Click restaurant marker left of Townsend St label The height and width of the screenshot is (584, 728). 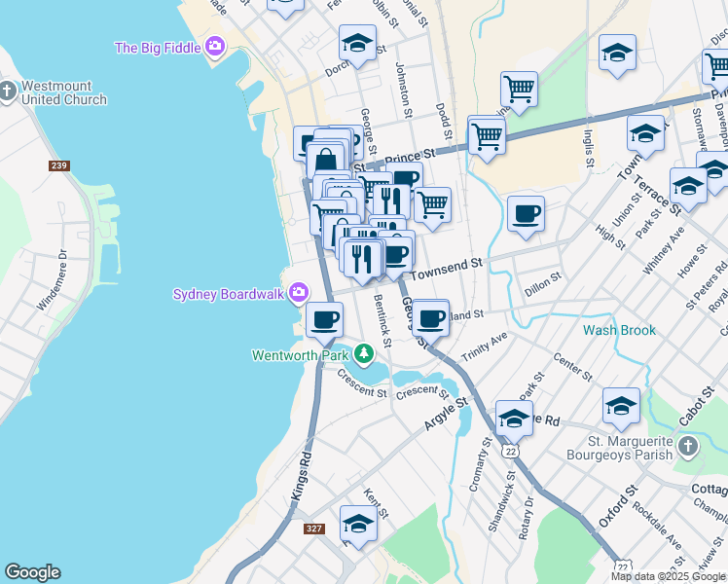coord(361,259)
